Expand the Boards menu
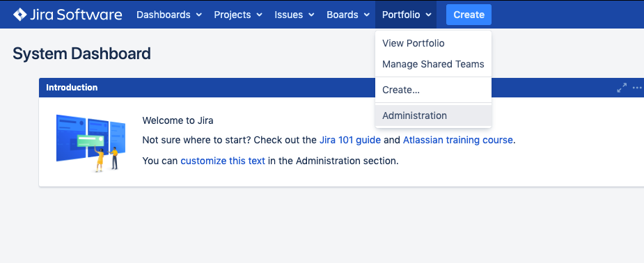The height and width of the screenshot is (263, 644). [x=348, y=15]
